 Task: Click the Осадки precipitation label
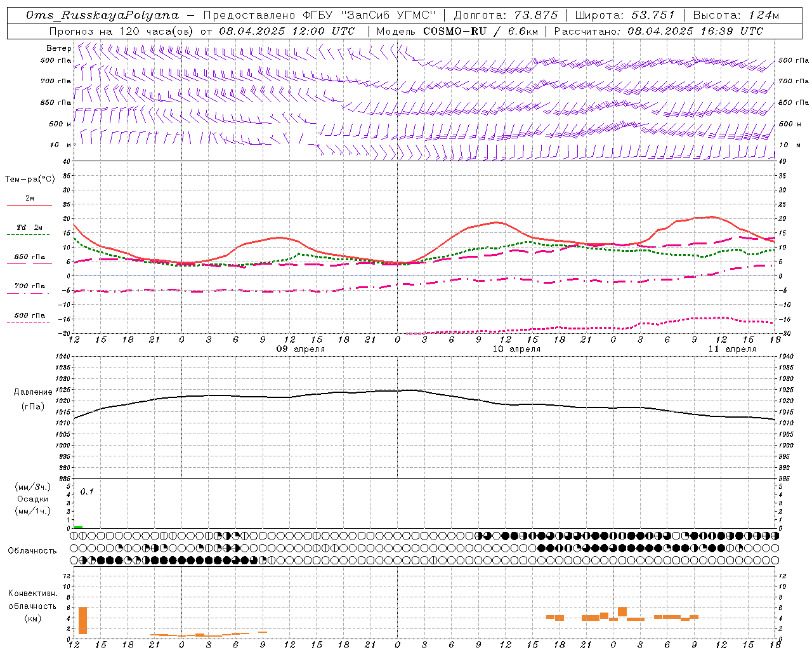(33, 499)
